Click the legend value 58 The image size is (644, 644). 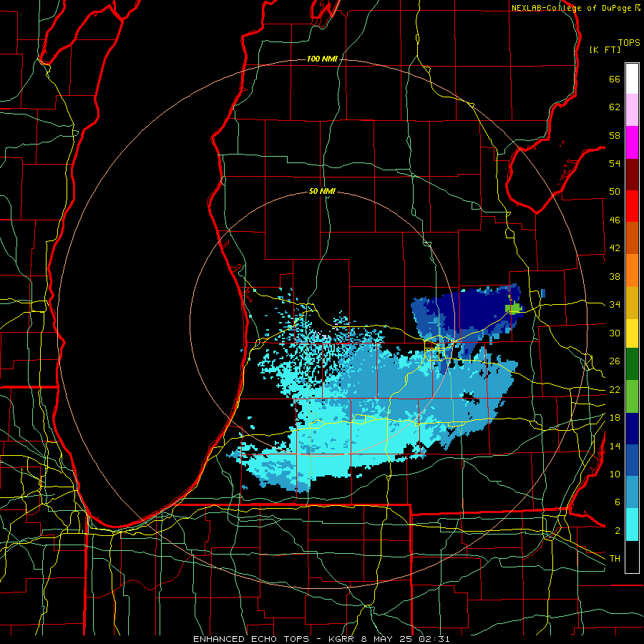[615, 135]
